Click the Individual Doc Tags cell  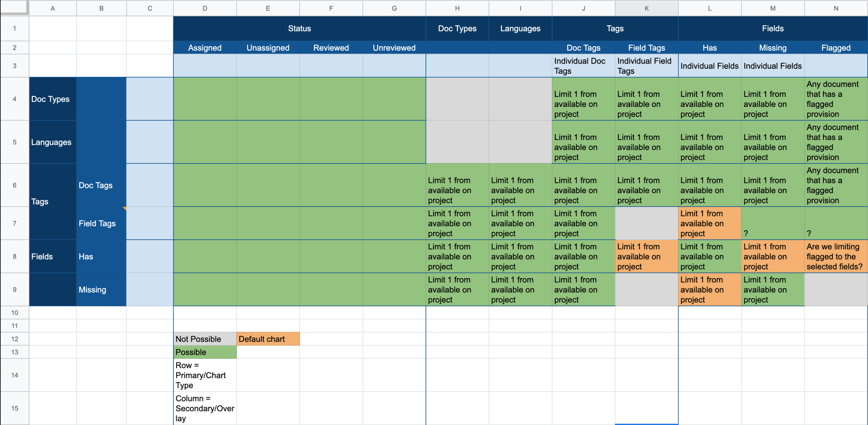pyautogui.click(x=583, y=66)
